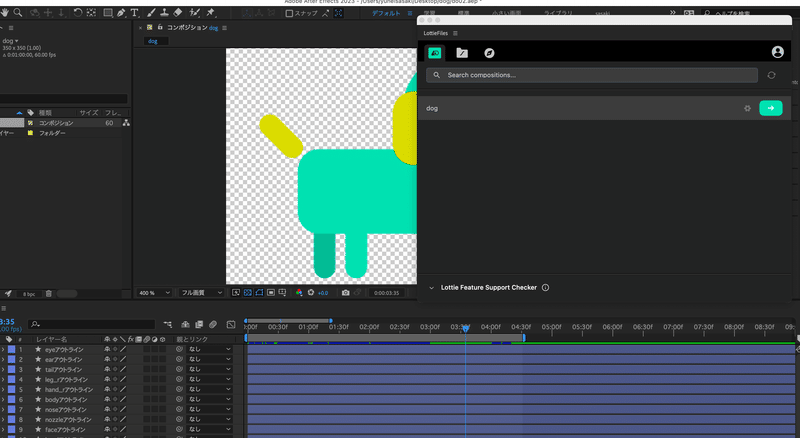Click the reset exposure icon
Screen dimensions: 800x438
[311, 293]
